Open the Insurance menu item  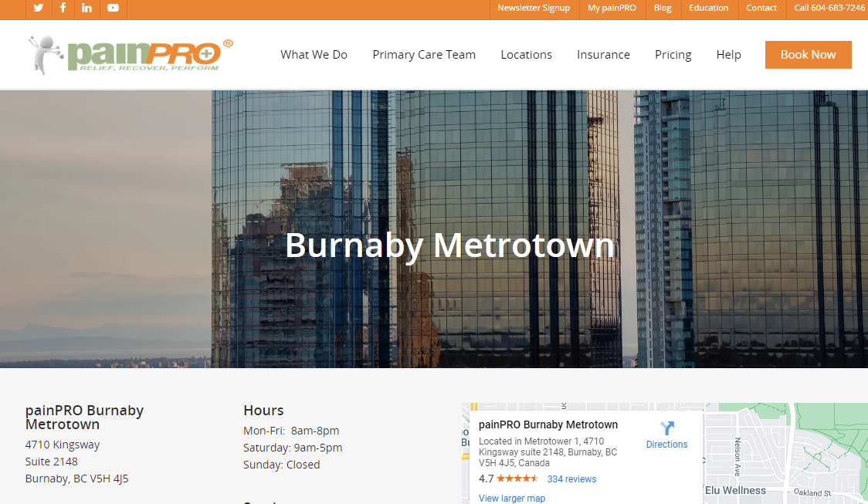click(603, 55)
